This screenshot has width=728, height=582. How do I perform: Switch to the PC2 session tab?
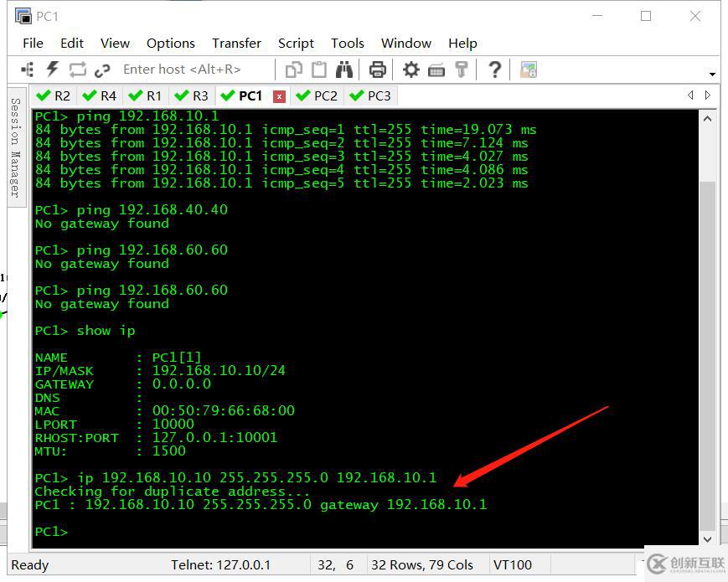(318, 96)
